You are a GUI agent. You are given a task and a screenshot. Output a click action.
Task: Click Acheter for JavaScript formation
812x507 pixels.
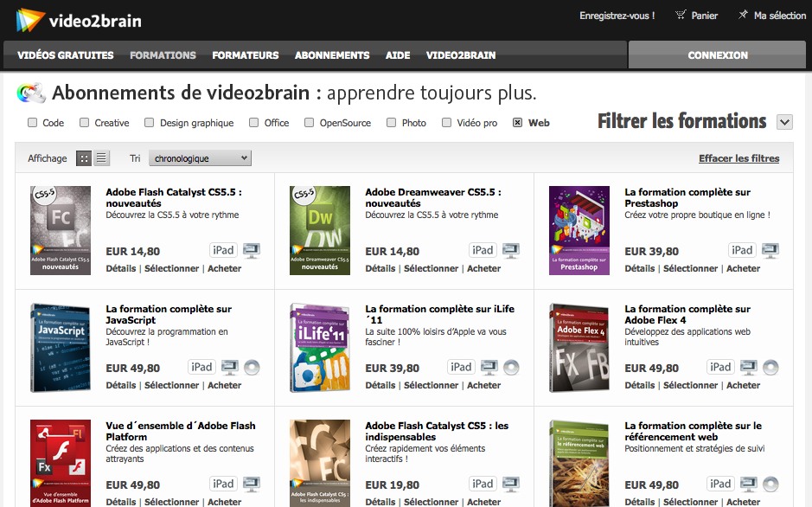coord(224,385)
